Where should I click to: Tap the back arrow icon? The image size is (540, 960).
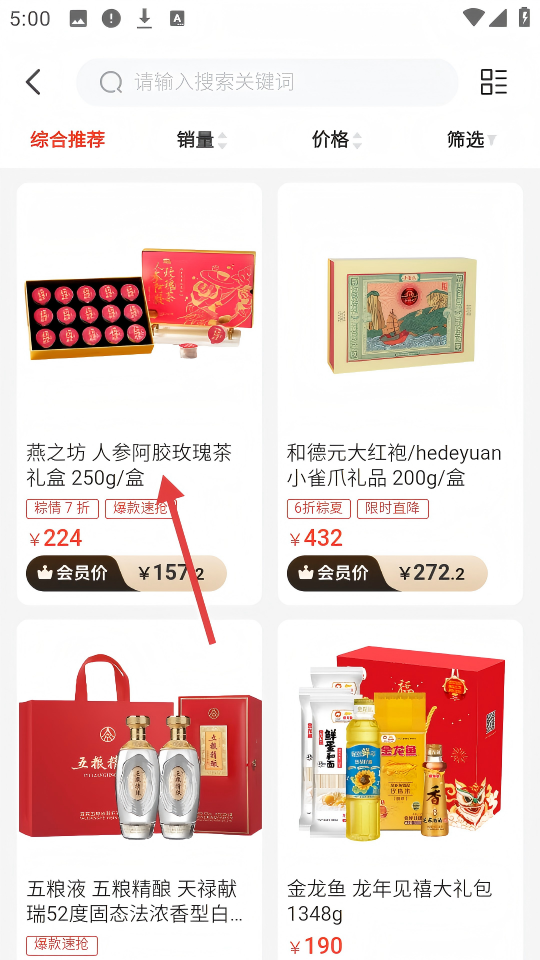coord(34,82)
